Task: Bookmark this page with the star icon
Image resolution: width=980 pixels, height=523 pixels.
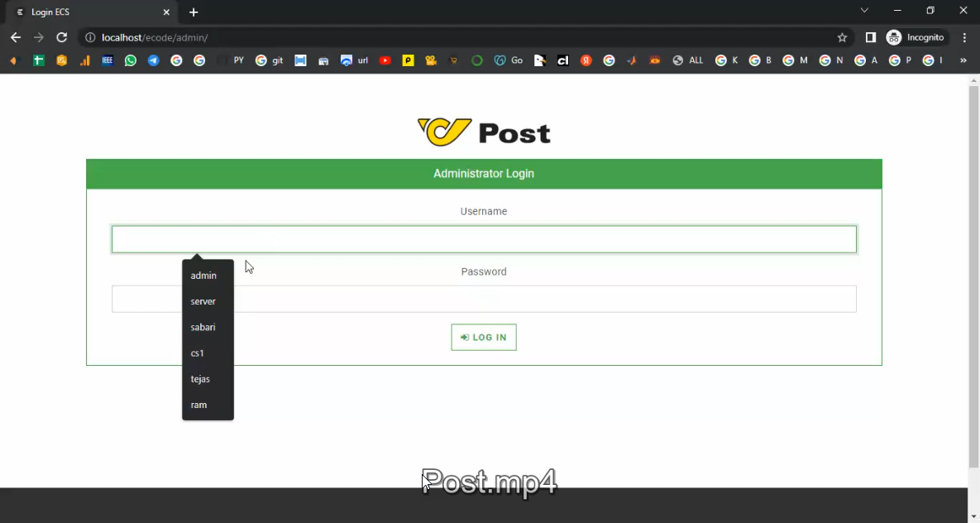Action: tap(842, 37)
